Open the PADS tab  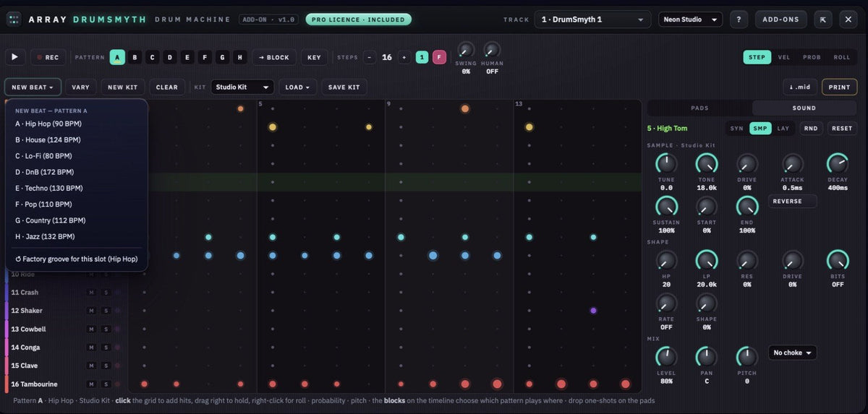pyautogui.click(x=699, y=108)
